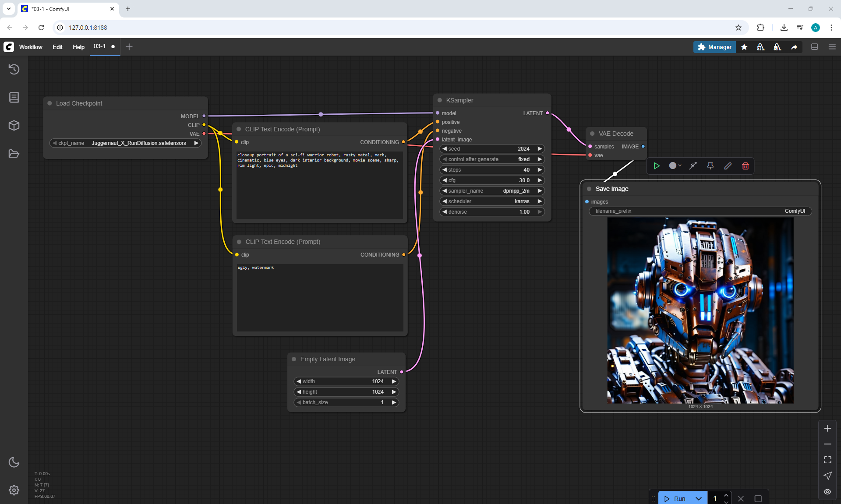Toggle link visibility eye icon
Viewport: 841px width, 504px height.
[x=827, y=491]
